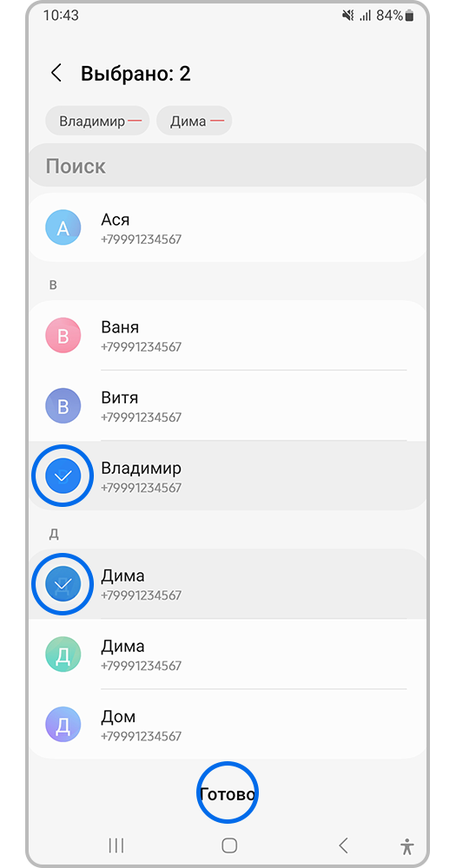Focus the Поиск search field
456x868 pixels.
click(228, 166)
